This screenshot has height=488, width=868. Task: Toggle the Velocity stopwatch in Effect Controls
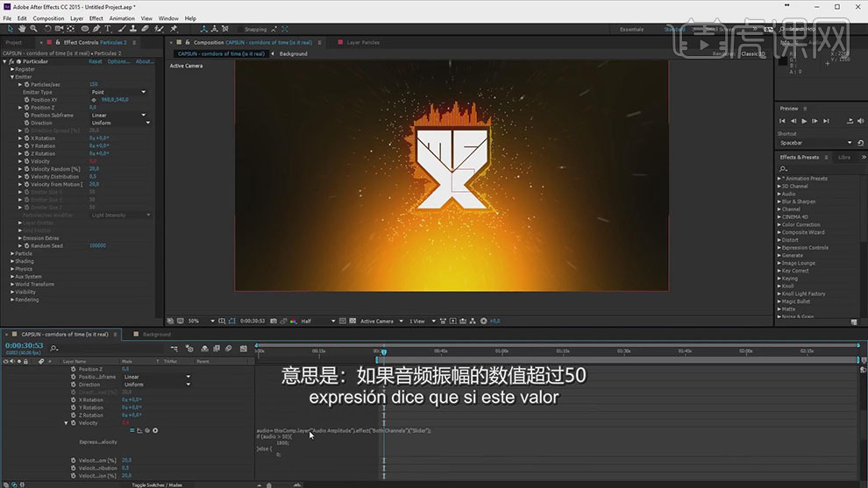click(26, 161)
